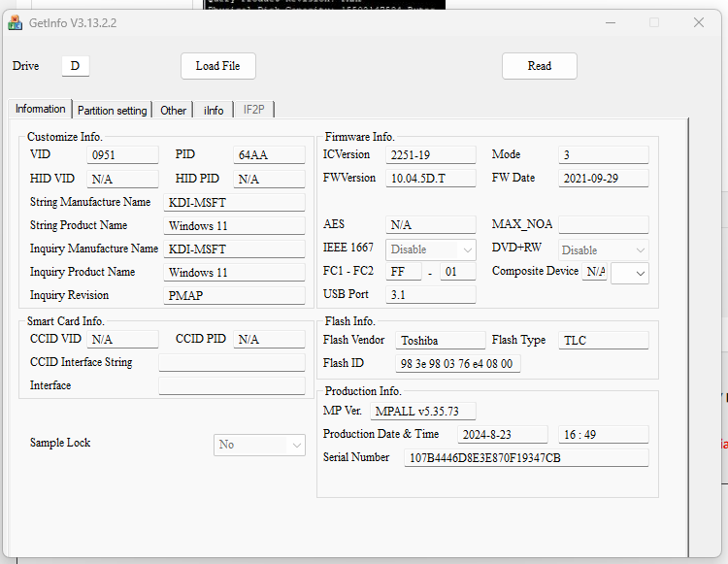728x564 pixels.
Task: Click the Flash ID field
Action: [x=458, y=363]
